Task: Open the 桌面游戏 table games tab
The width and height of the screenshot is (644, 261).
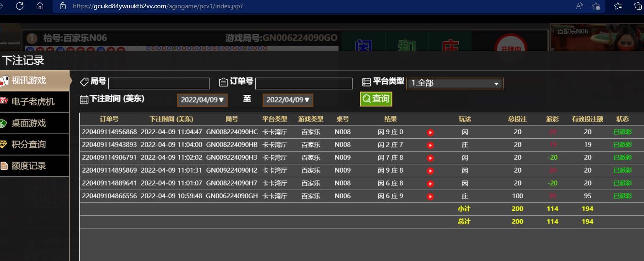Action: [x=28, y=123]
